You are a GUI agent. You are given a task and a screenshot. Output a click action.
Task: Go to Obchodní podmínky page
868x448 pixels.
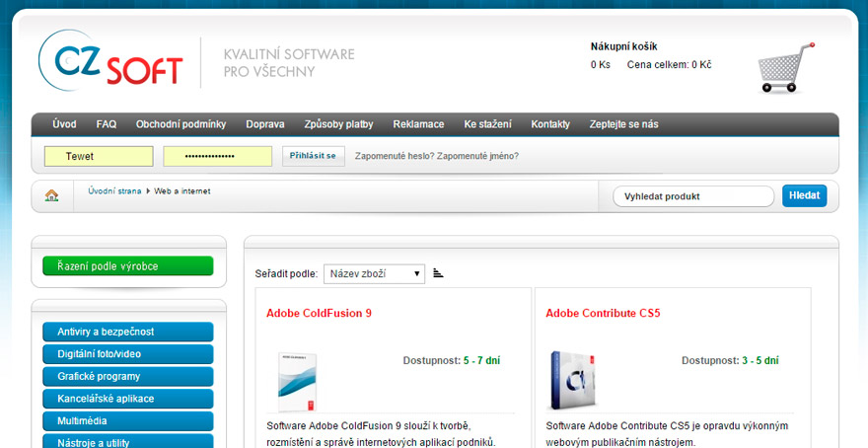point(181,124)
